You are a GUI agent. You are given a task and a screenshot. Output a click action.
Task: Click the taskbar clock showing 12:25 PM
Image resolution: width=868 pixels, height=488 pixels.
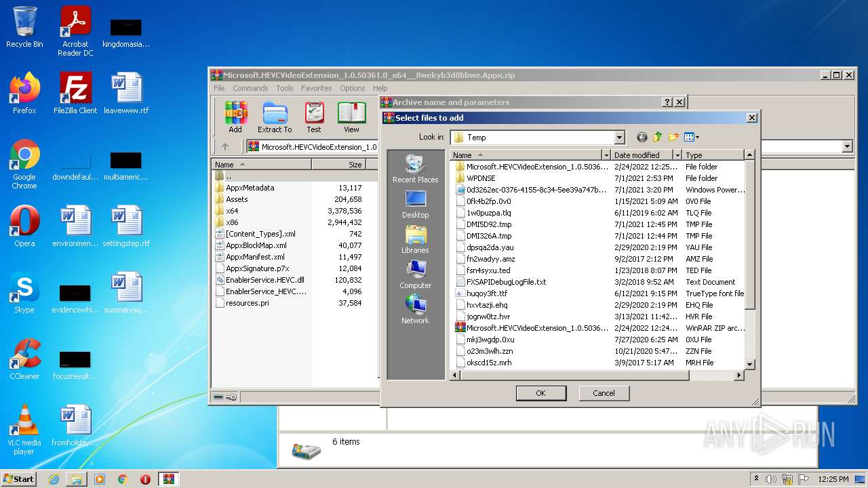(x=833, y=479)
